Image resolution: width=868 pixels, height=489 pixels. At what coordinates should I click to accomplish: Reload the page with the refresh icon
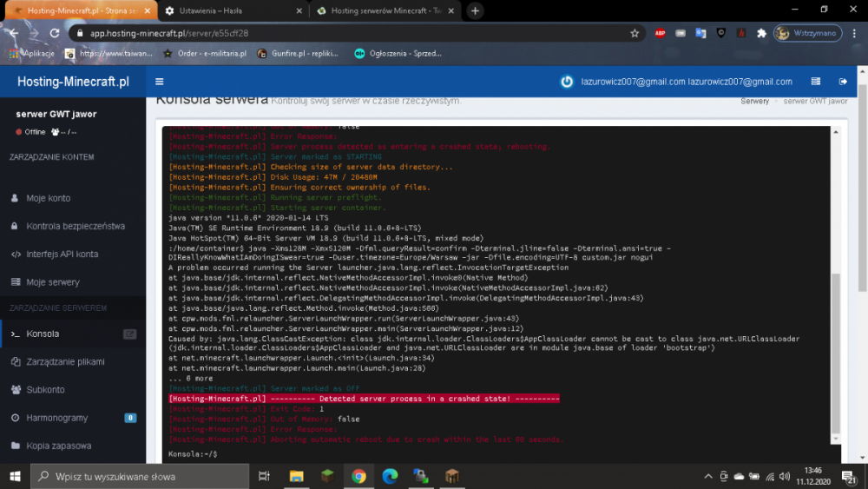point(55,33)
